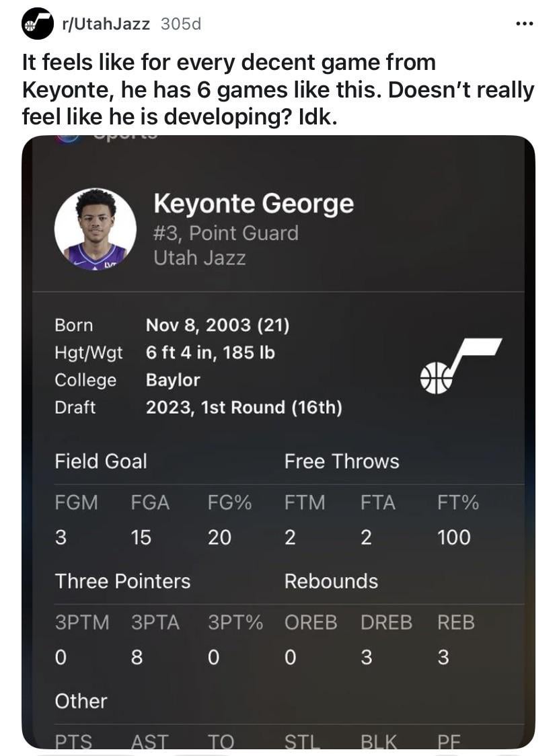Image resolution: width=557 pixels, height=756 pixels.
Task: Open the three-dot post options menu
Action: click(x=523, y=24)
